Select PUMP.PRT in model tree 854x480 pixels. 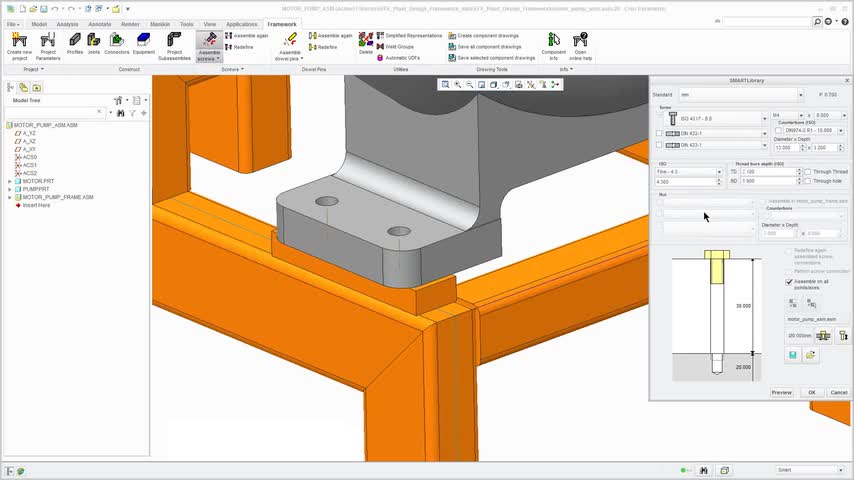(x=35, y=189)
